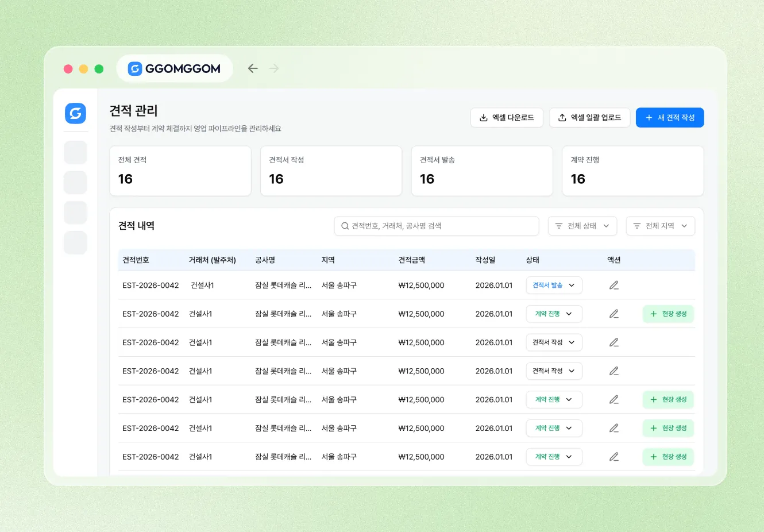Select the 전체 견적 summary card
Viewport: 764px width, 532px height.
(180, 171)
